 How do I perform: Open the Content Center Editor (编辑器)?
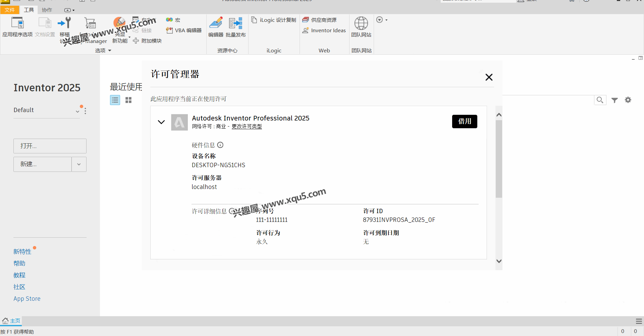point(216,27)
